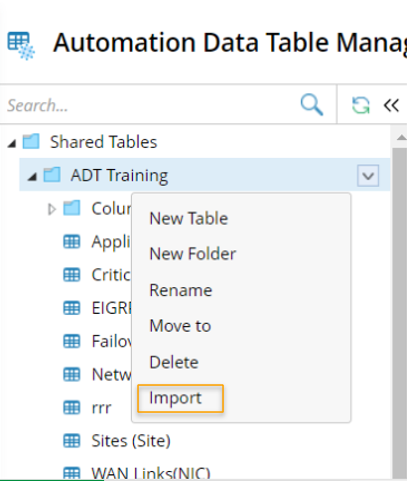Expand the Colu... subfolder triangle
The height and width of the screenshot is (485, 407).
52,209
